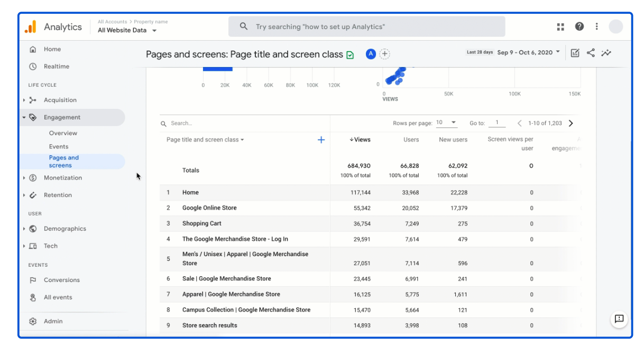Click the Tech devices icon

[x=33, y=246]
